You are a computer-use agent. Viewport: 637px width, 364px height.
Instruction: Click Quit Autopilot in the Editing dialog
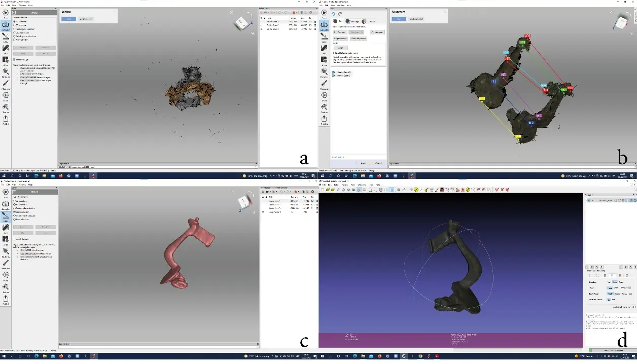(x=86, y=19)
